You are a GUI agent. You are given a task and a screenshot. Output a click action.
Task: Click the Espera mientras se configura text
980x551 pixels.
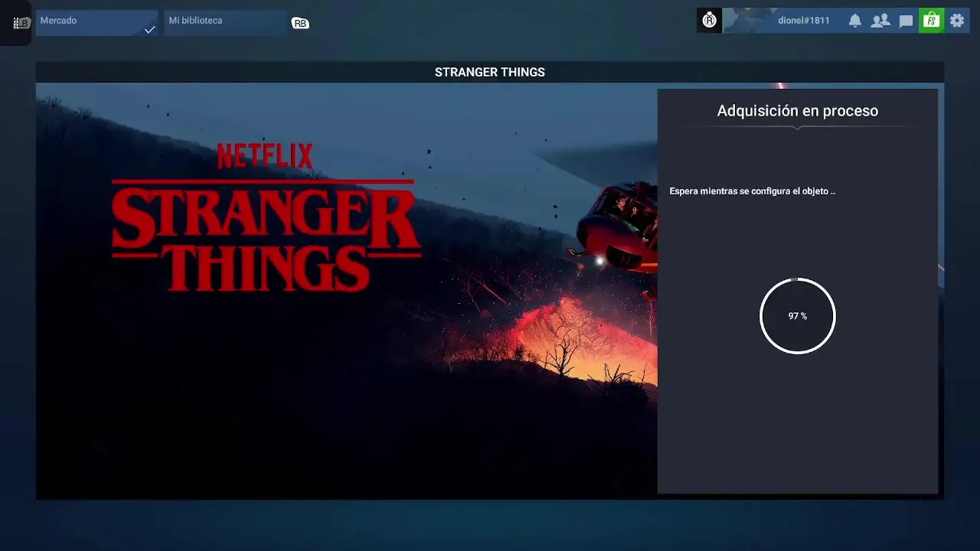coord(752,191)
